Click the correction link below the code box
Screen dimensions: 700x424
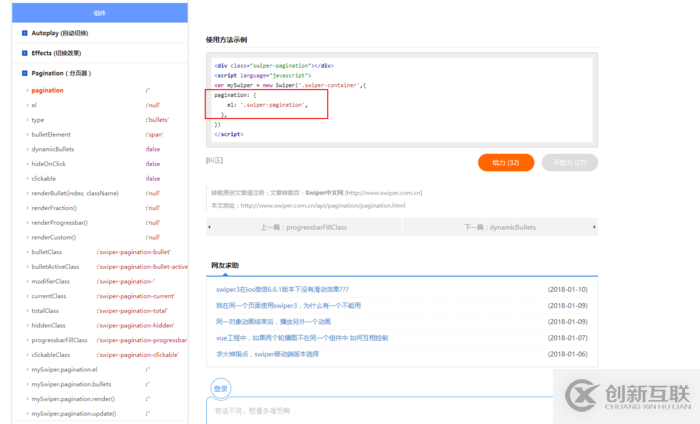click(x=214, y=160)
